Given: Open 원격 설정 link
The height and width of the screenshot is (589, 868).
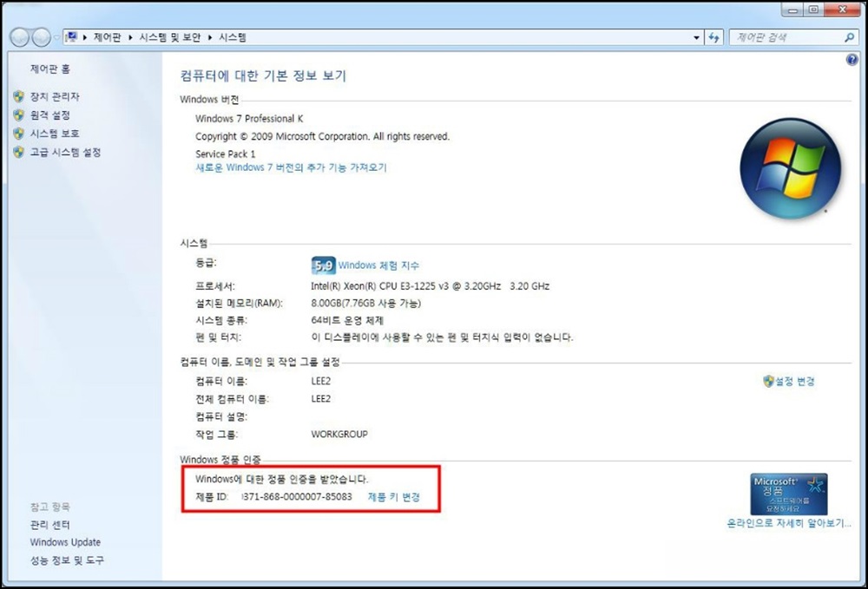Looking at the screenshot, I should click(x=49, y=115).
